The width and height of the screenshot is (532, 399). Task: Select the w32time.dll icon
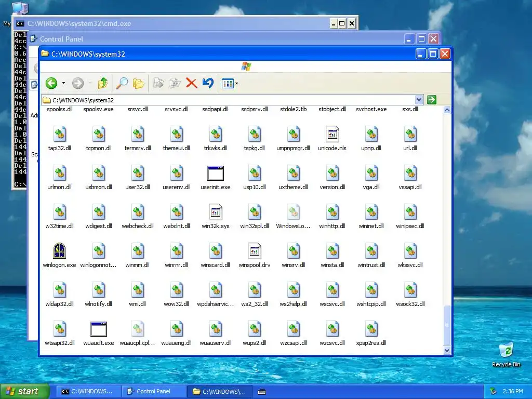[60, 212]
